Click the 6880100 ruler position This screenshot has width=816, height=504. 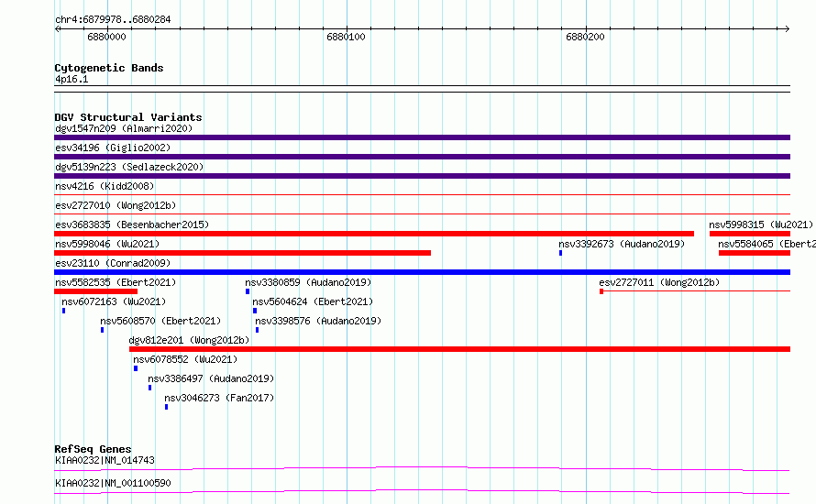346,37
